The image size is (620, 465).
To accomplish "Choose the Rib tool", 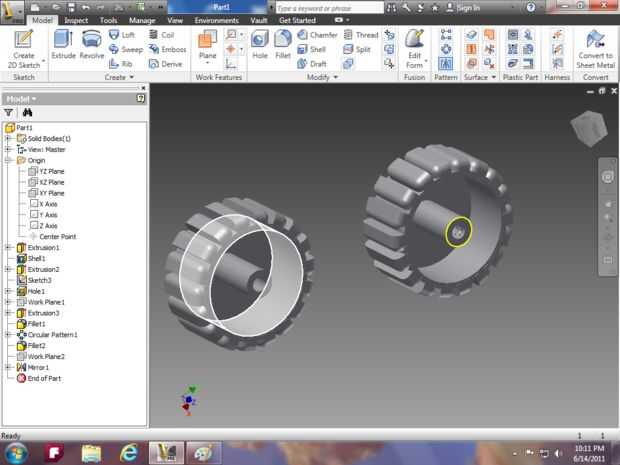I will [x=121, y=64].
